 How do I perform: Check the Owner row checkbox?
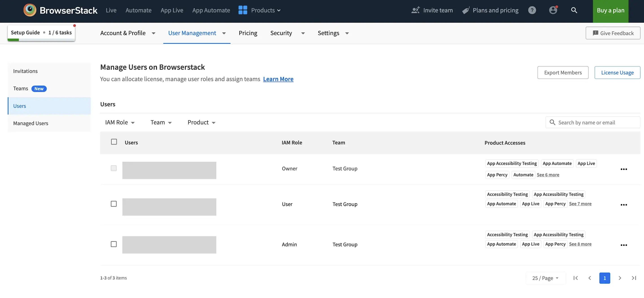(x=113, y=168)
